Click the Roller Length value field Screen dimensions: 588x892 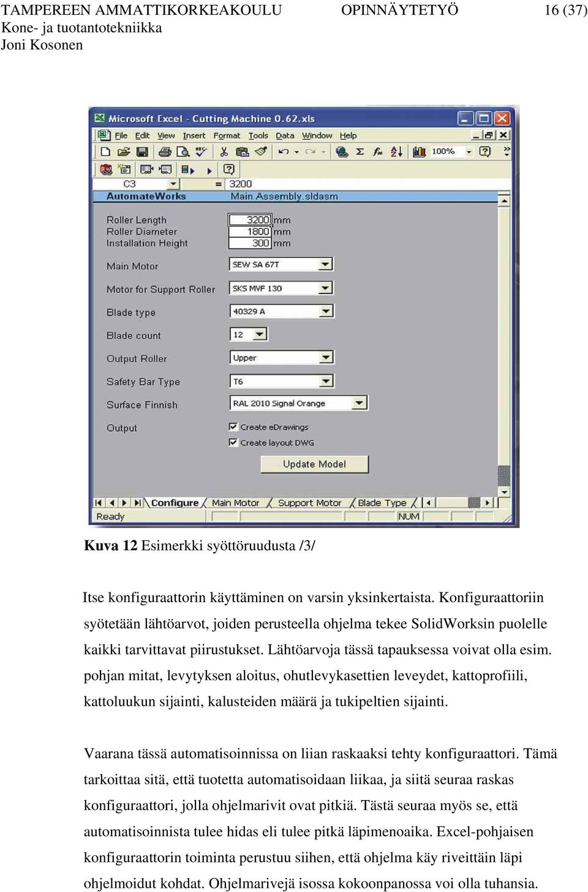point(250,220)
